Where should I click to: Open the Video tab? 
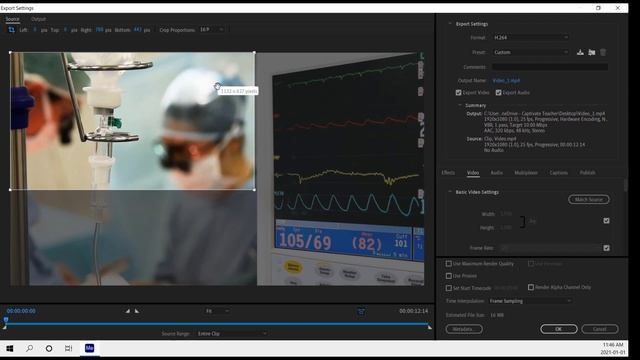473,173
